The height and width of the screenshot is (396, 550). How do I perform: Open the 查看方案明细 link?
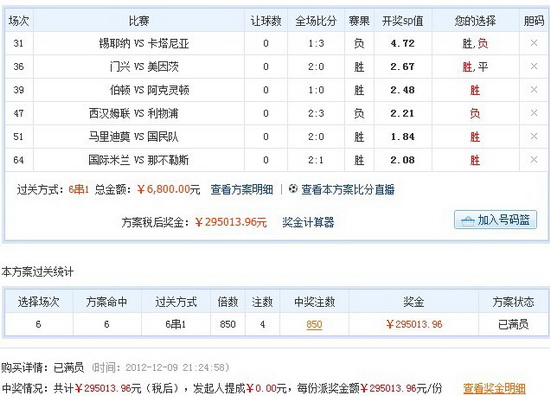coord(242,190)
